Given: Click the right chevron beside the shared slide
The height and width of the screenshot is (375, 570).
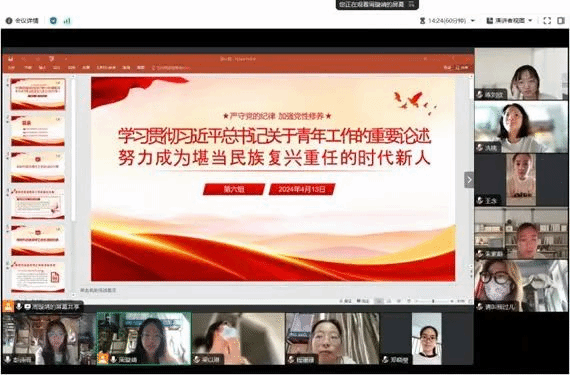Looking at the screenshot, I should pyautogui.click(x=469, y=180).
